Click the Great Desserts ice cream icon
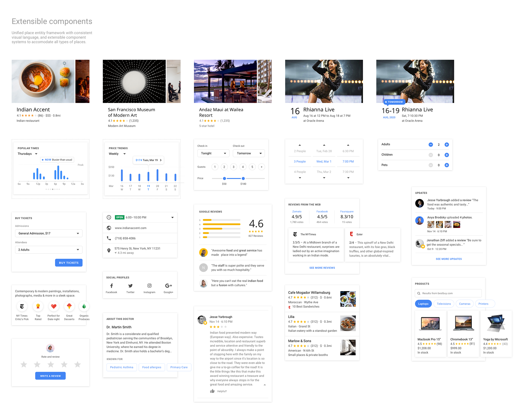 pos(69,306)
